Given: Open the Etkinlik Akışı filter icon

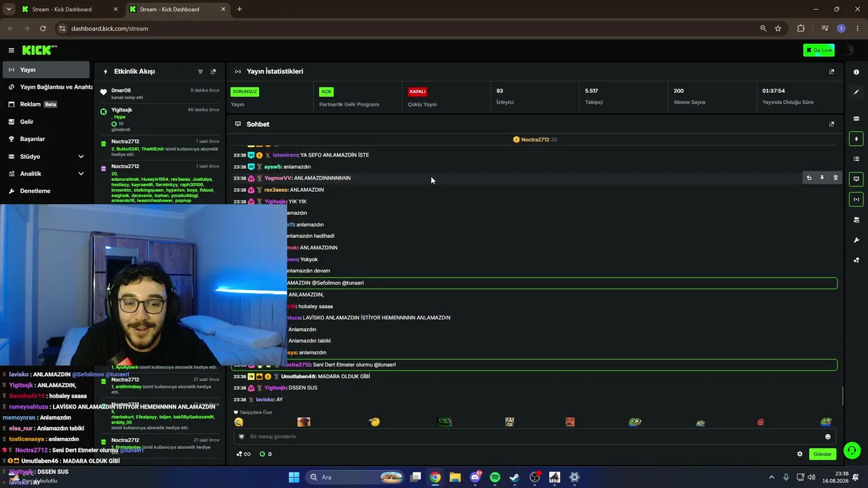Looking at the screenshot, I should (200, 72).
